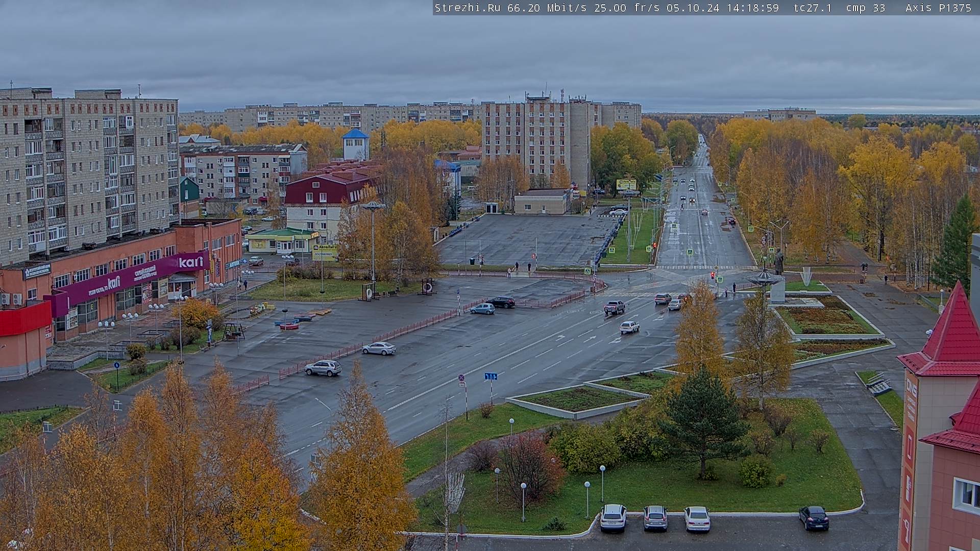This screenshot has width=980, height=551.
Task: Click the 25.00 fr/s frame rate text
Action: (x=626, y=8)
